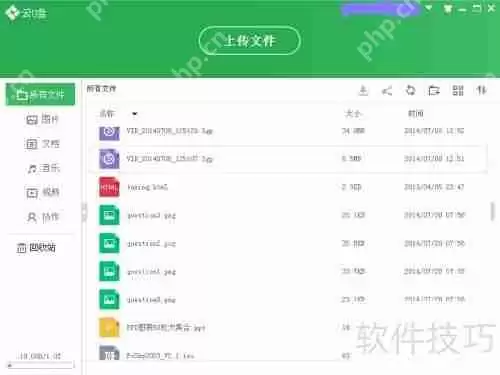Select the topmost 3gp video file name
This screenshot has width=500, height=375.
(x=169, y=131)
